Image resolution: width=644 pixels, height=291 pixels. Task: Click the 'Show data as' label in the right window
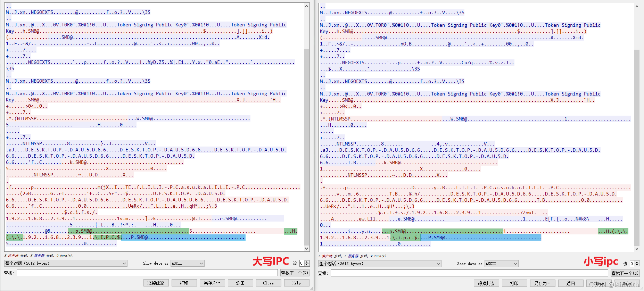pos(470,264)
